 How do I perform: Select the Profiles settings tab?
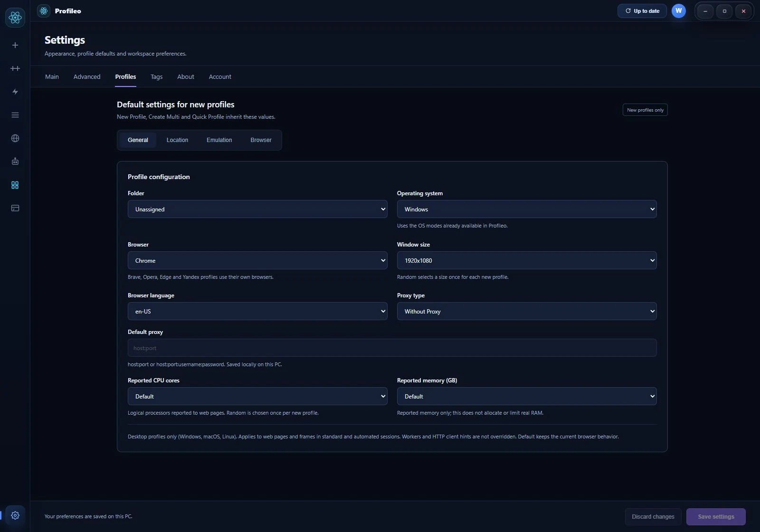pyautogui.click(x=125, y=76)
